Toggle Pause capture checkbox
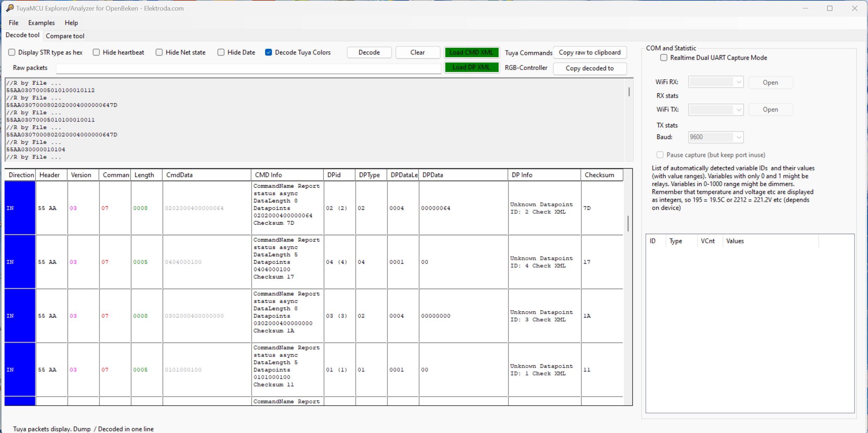This screenshot has width=868, height=433. [x=660, y=155]
